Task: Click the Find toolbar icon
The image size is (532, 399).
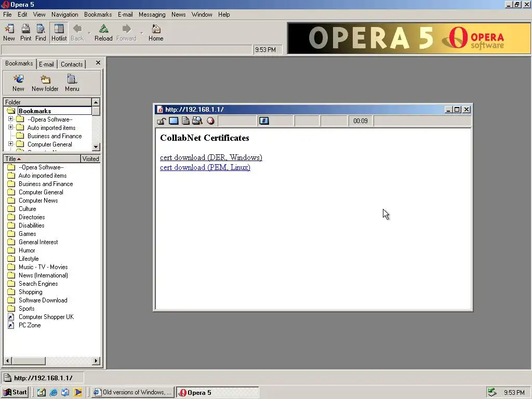Action: point(41,33)
